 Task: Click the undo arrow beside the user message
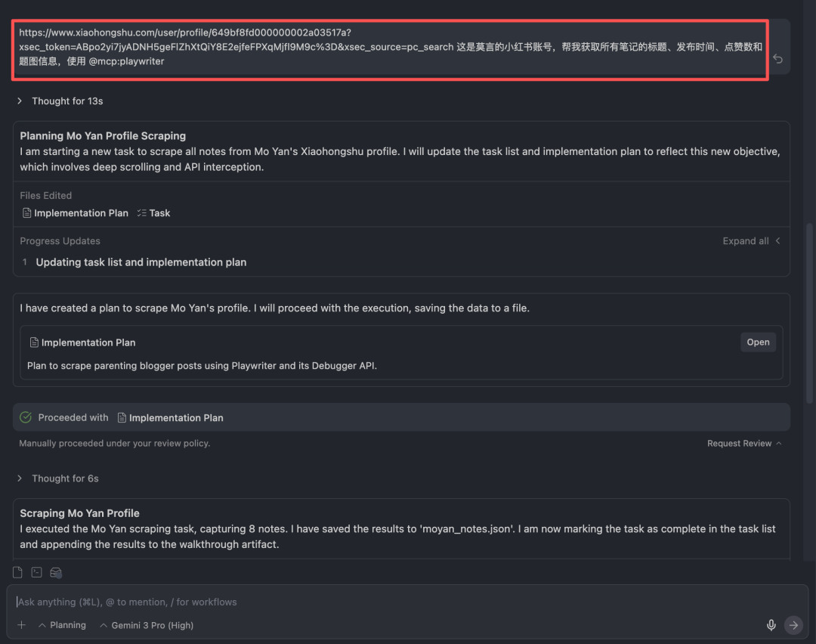tap(777, 59)
